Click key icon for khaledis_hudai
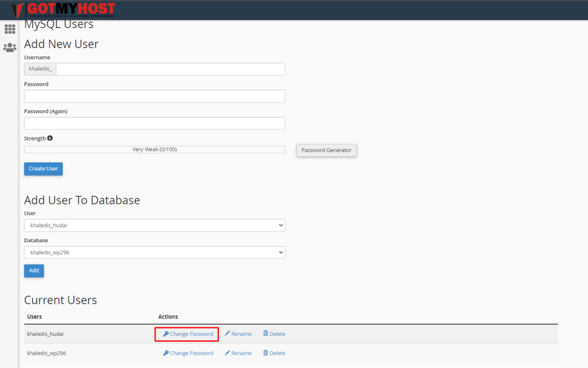 166,334
